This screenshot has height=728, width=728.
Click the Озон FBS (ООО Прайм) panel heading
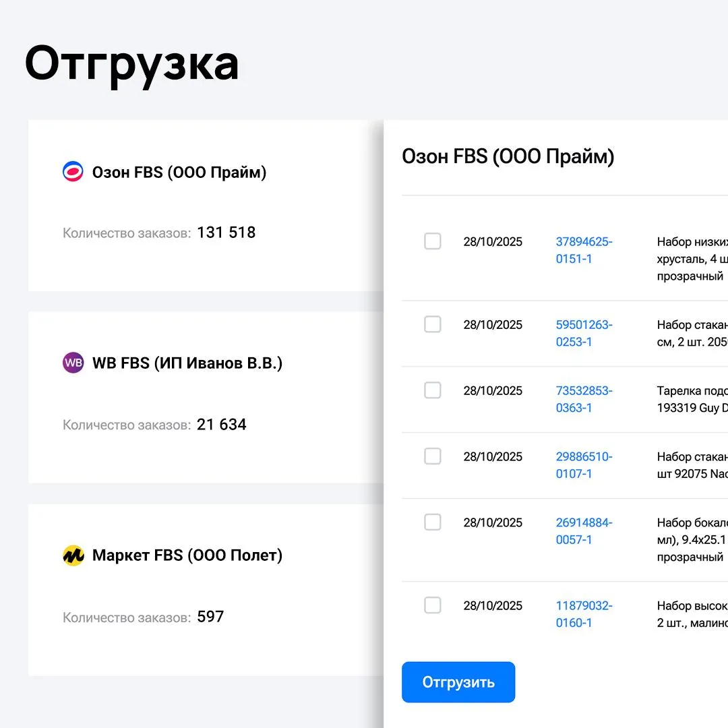click(x=508, y=156)
